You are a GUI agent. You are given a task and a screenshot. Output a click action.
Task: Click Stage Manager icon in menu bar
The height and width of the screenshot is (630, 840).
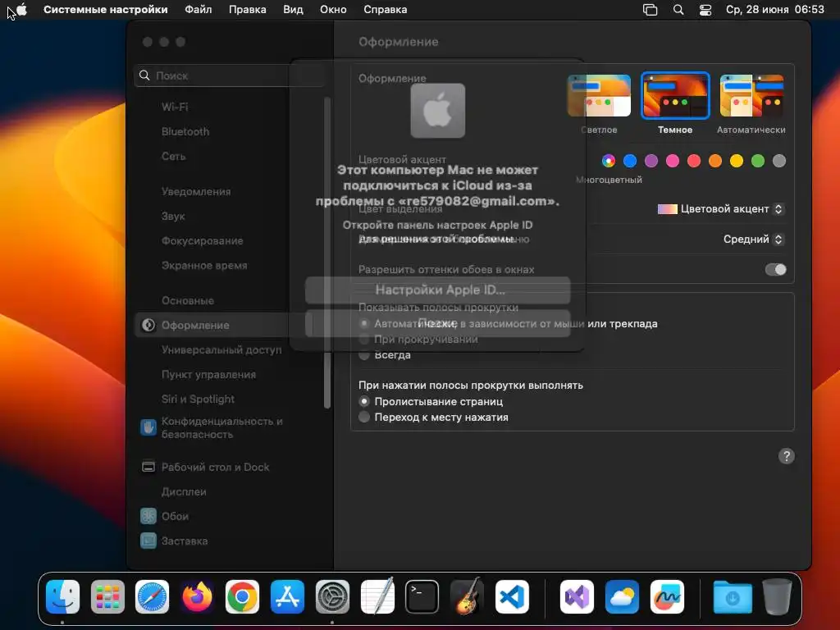(x=650, y=10)
